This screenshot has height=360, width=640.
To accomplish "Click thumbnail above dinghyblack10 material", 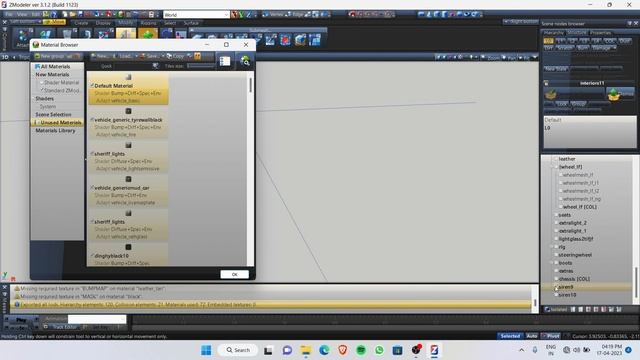I will [128, 247].
